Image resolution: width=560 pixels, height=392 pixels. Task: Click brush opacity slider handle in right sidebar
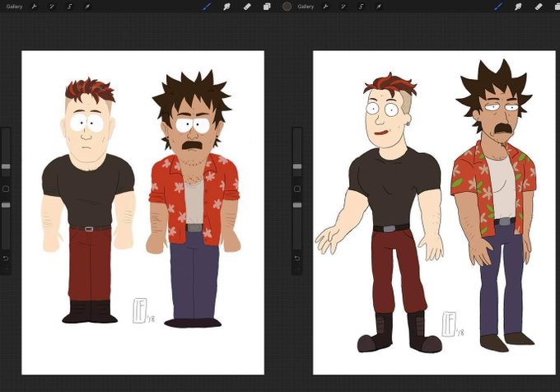(x=297, y=205)
